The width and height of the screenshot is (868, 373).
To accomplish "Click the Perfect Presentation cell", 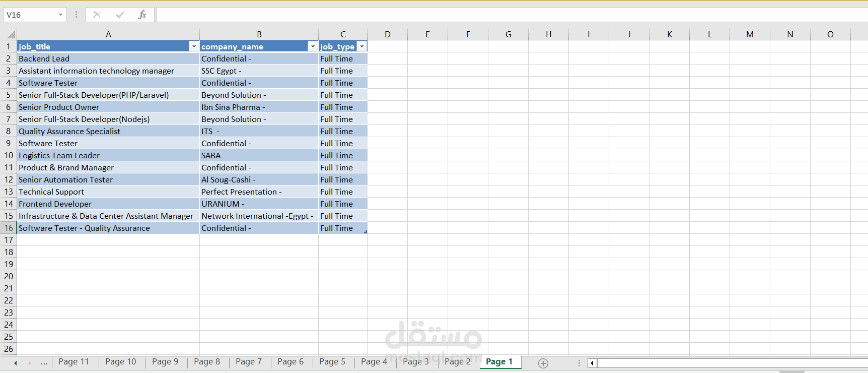I will coord(259,192).
